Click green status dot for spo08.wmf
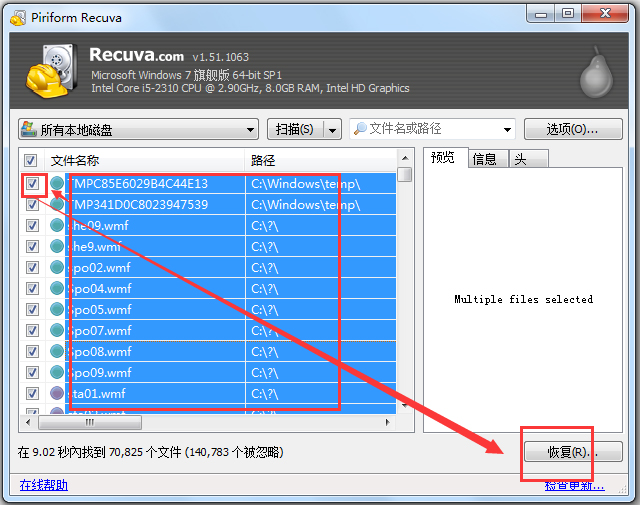 click(x=57, y=351)
